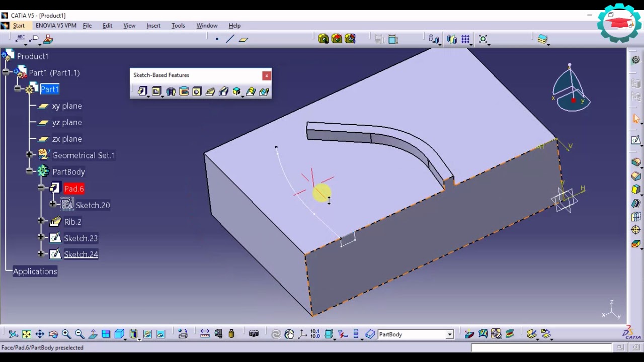Open the Edit menu
644x362 pixels.
107,26
